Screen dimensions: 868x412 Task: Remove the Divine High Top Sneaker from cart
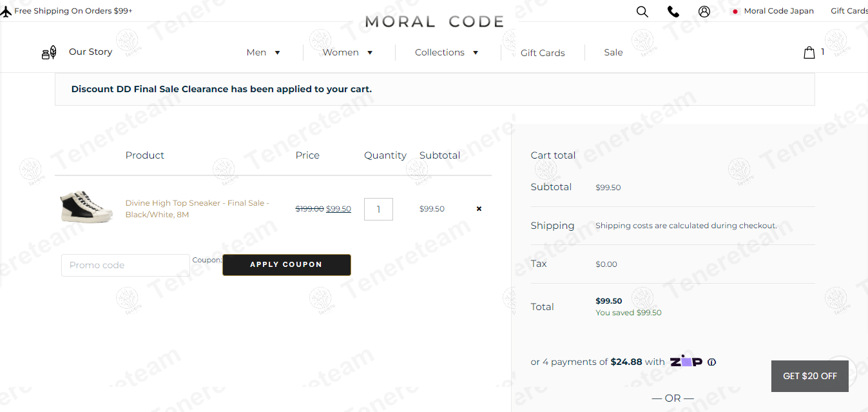point(479,208)
